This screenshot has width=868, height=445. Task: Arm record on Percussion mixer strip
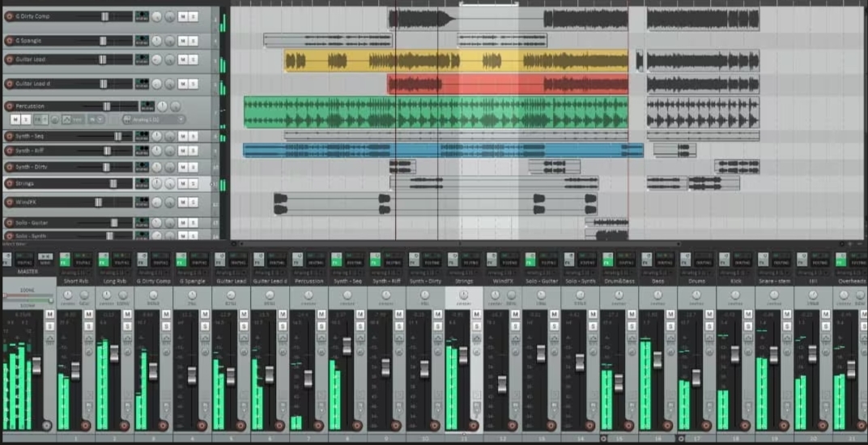pos(318,426)
